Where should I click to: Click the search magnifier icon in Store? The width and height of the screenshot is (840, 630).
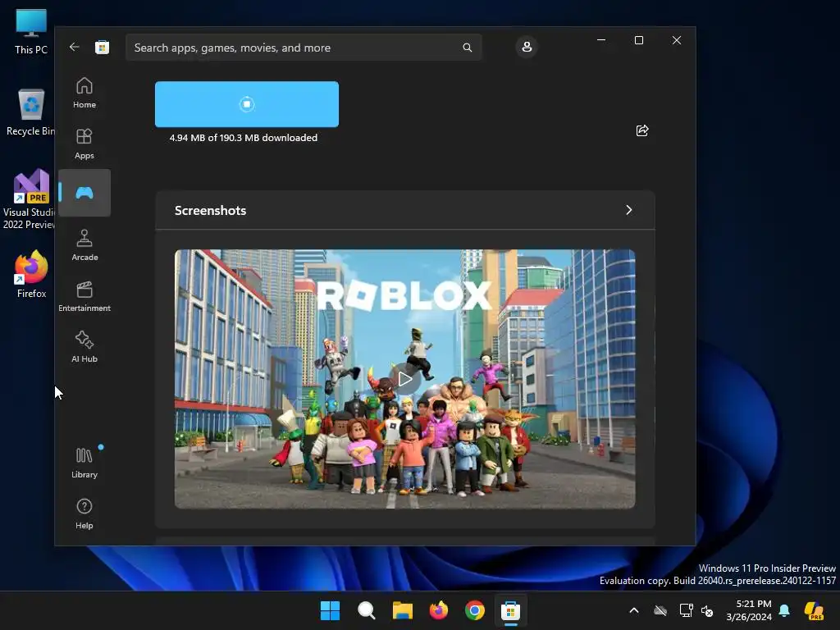pyautogui.click(x=467, y=48)
